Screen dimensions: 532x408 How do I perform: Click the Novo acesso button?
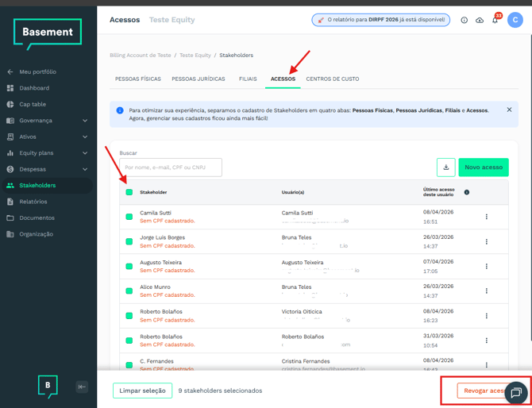pyautogui.click(x=483, y=167)
